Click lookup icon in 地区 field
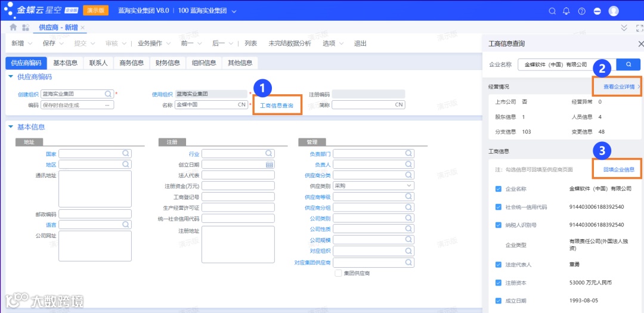Screen dimensions: 644x313 tap(126, 165)
